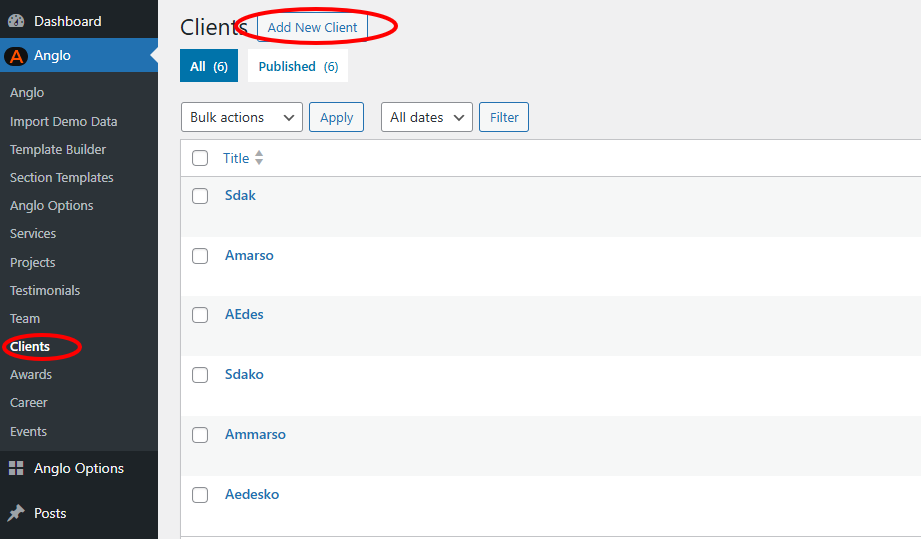Image resolution: width=921 pixels, height=539 pixels.
Task: Click the Anglo Options grid icon
Action: point(16,468)
